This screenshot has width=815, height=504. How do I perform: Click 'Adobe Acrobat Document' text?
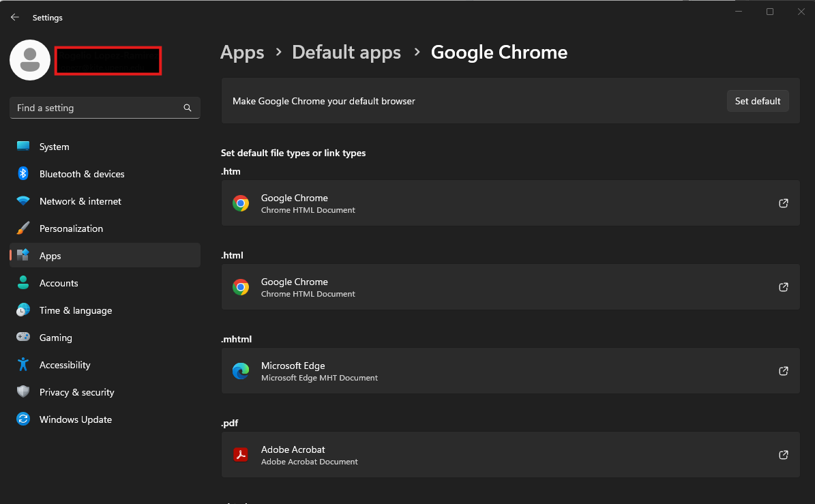coord(309,462)
